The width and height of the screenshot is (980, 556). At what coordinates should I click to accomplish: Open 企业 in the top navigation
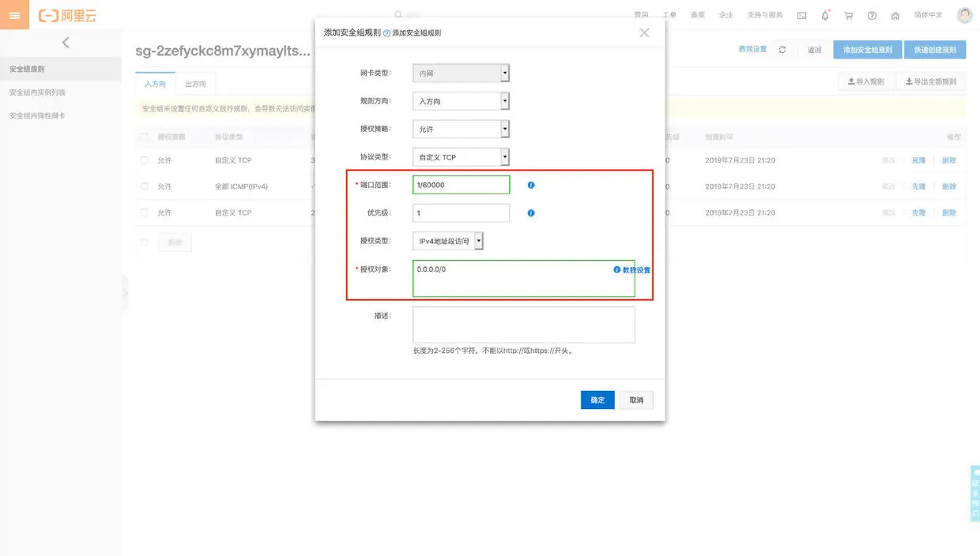pyautogui.click(x=726, y=15)
